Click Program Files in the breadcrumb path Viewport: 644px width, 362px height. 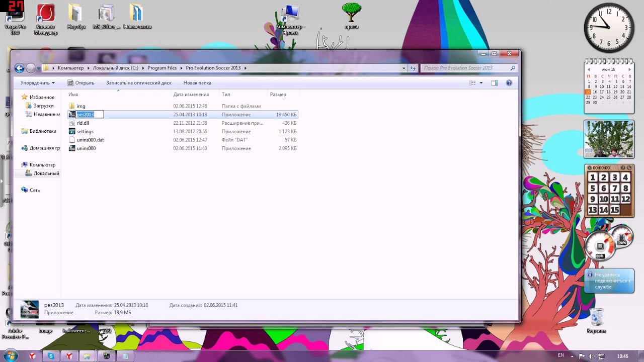coord(162,68)
